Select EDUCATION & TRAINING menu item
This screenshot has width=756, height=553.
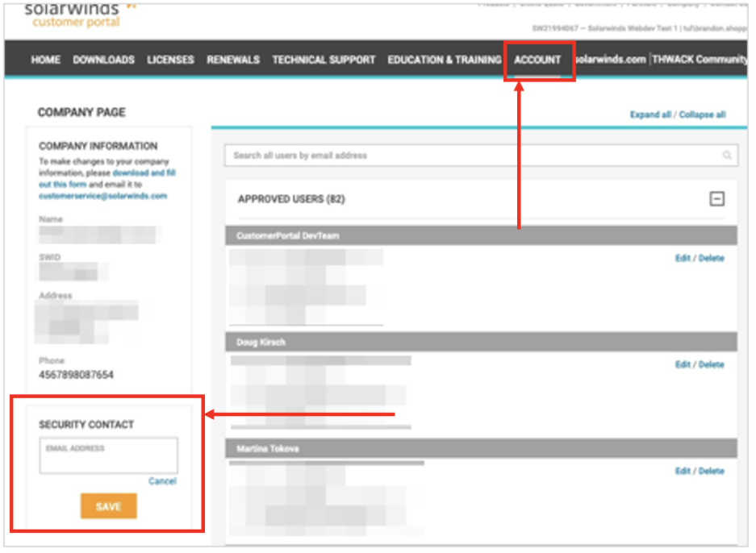pos(444,60)
